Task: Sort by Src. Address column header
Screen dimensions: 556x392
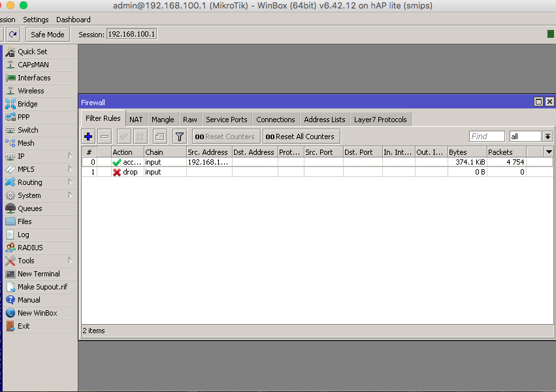Action: (x=209, y=152)
